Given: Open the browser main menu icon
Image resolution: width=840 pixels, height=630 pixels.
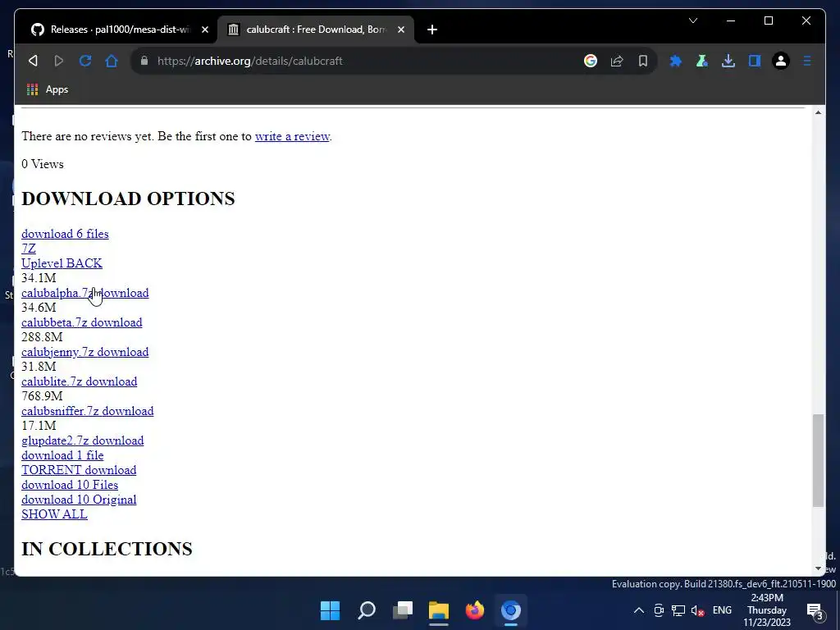Looking at the screenshot, I should [x=807, y=61].
